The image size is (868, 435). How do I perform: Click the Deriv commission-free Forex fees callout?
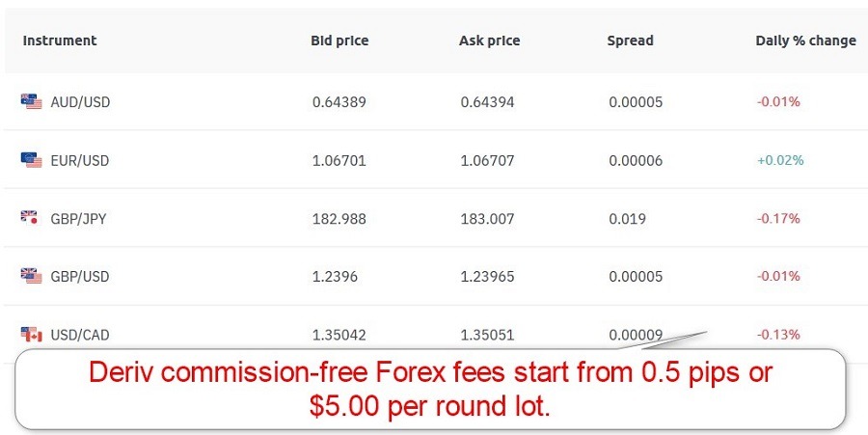click(x=430, y=389)
